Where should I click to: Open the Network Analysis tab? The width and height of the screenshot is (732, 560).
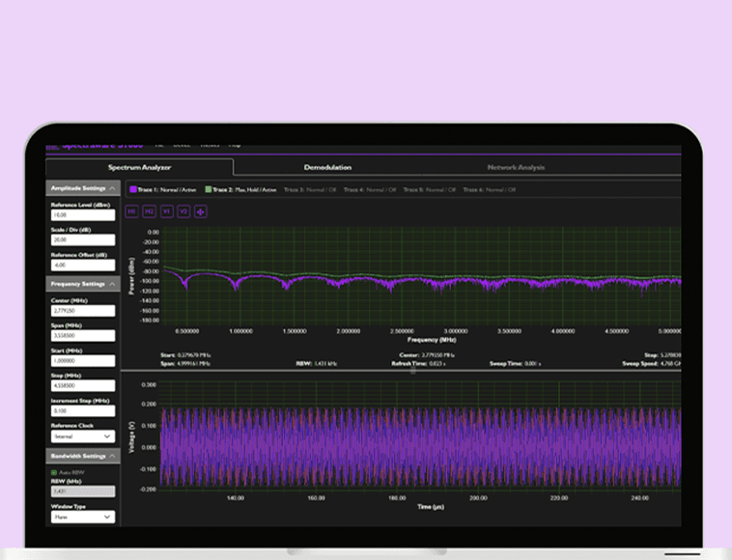tap(516, 167)
